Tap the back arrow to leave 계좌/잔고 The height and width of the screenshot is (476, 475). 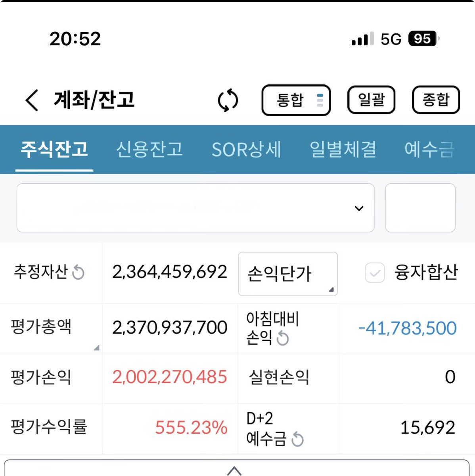31,100
